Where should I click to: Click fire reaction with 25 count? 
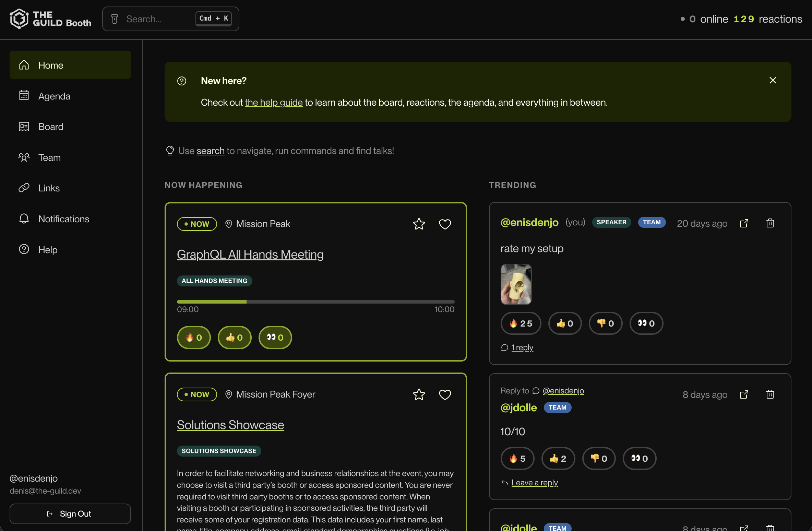[521, 323]
